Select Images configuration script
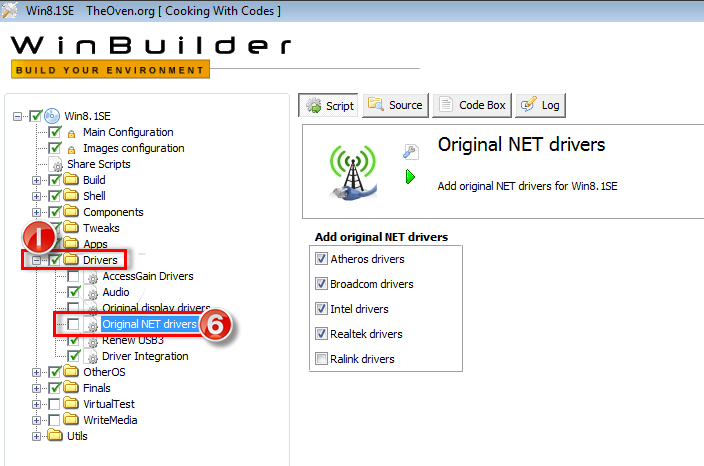The width and height of the screenshot is (704, 466). coord(133,148)
